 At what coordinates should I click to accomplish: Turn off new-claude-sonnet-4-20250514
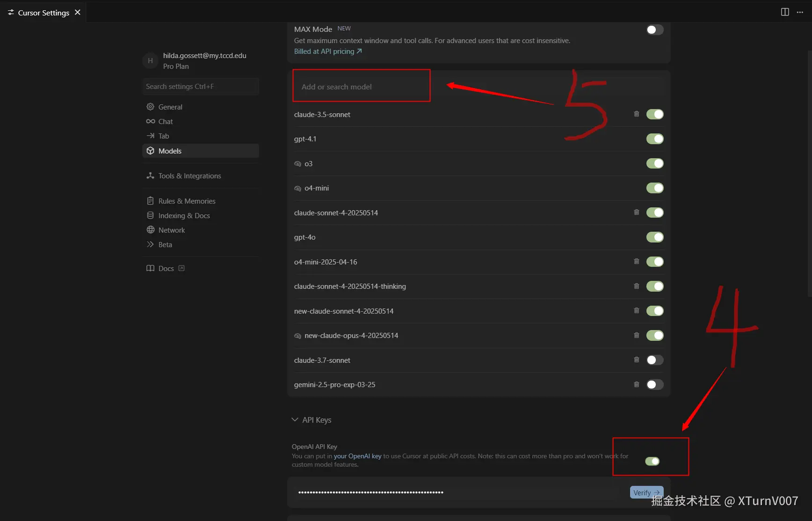pyautogui.click(x=655, y=311)
